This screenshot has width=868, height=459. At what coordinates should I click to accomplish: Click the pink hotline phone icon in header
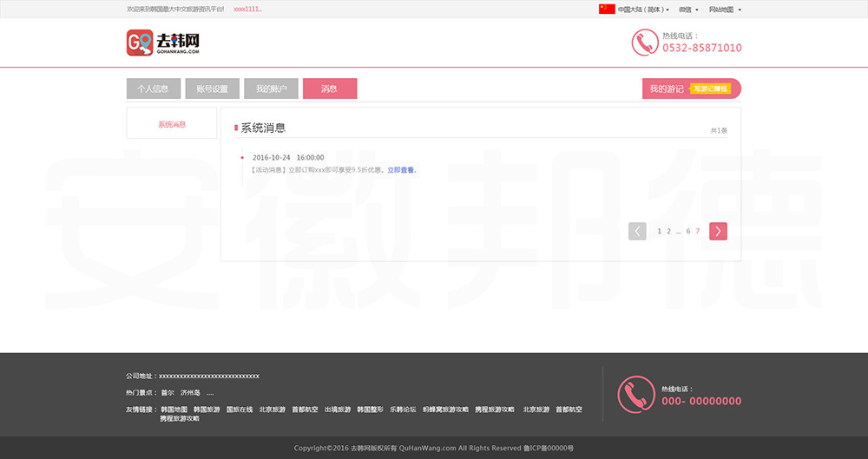644,43
